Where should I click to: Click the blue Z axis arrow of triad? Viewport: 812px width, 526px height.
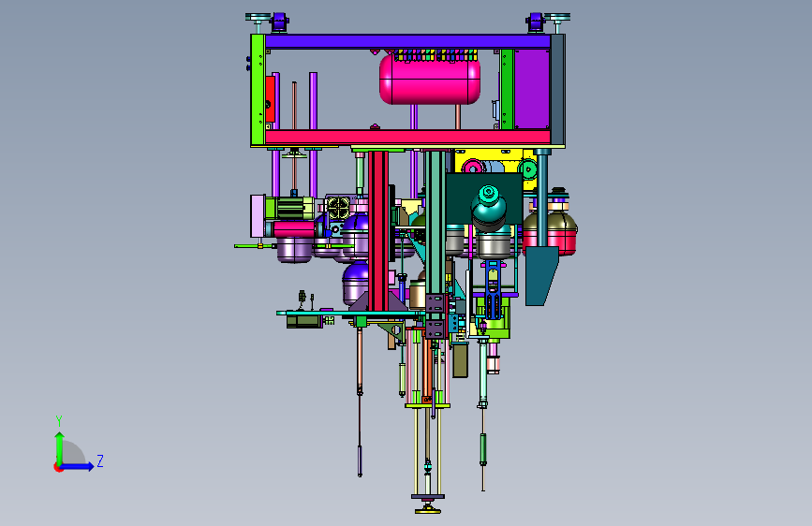78,466
